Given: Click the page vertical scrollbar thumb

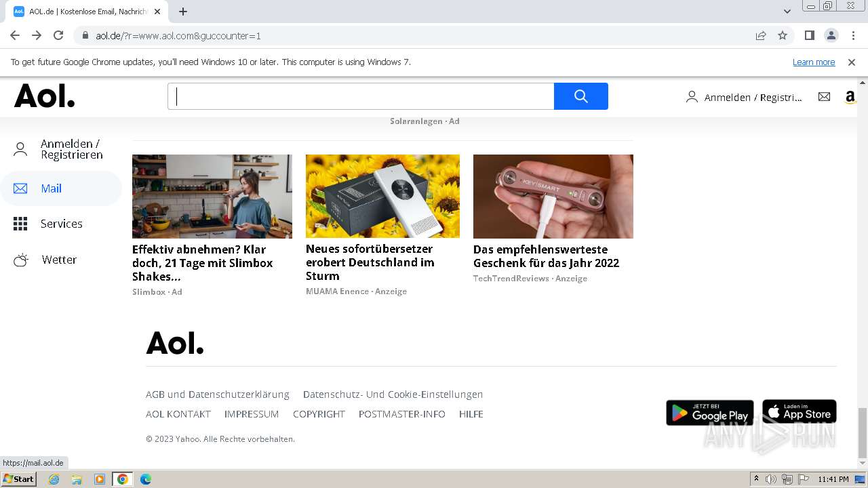Looking at the screenshot, I should (x=862, y=432).
